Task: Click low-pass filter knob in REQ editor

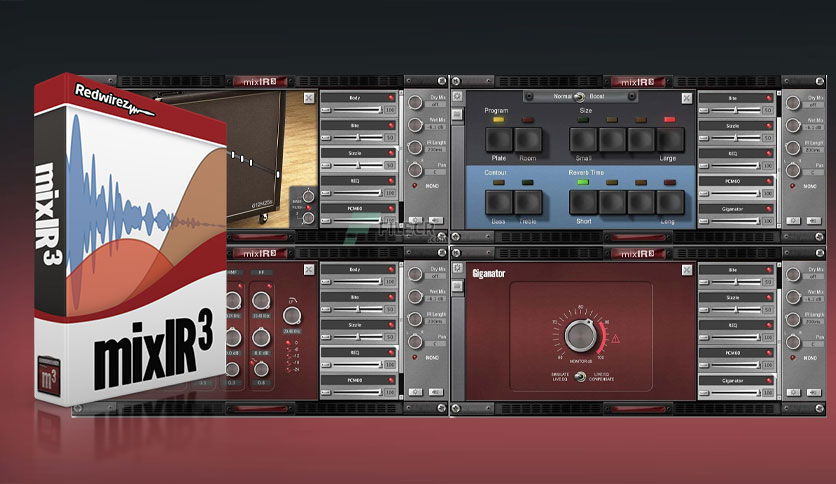Action: pos(292,316)
